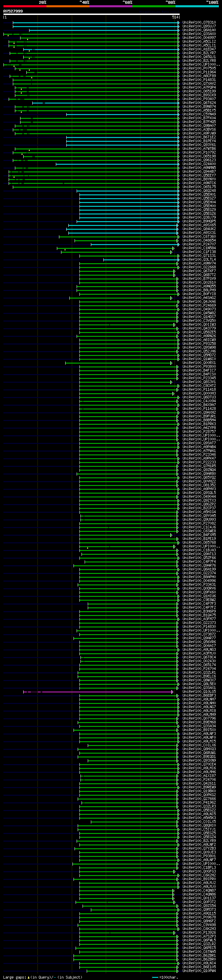
Task: Click the UniRef100_Q38J79 label
Action: 199,218
